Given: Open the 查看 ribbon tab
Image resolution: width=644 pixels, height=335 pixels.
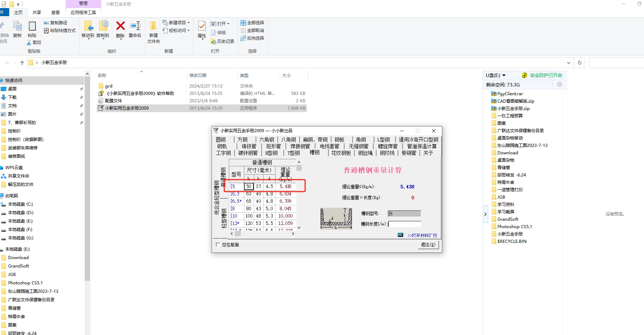Looking at the screenshot, I should [x=56, y=13].
